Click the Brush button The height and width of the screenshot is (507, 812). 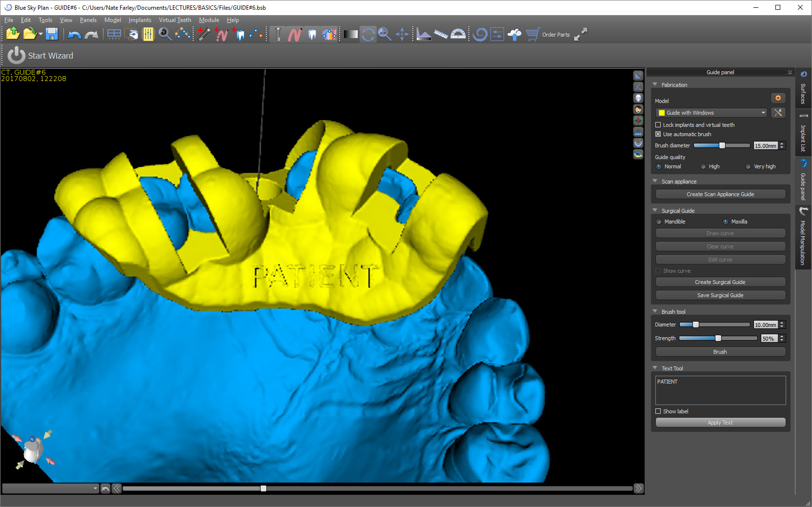pos(720,352)
